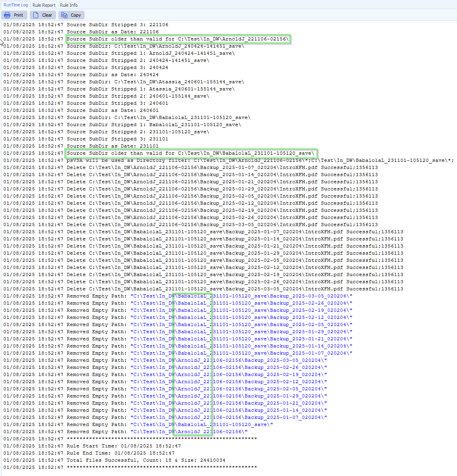Click removed path ArnoldJ Backup_2025-01-07_020204
Screen dimensions: 457x476
(229, 417)
